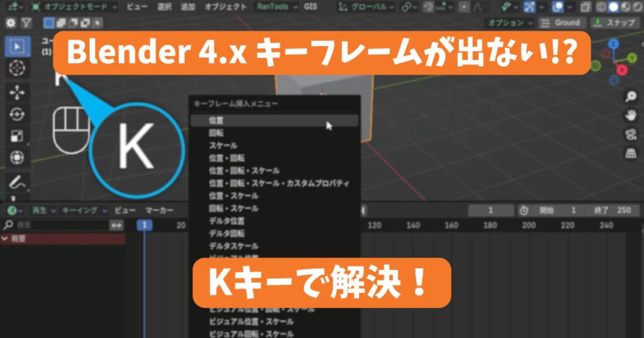Image resolution: width=644 pixels, height=338 pixels.
Task: Click the pan view hand icon
Action: 631,115
